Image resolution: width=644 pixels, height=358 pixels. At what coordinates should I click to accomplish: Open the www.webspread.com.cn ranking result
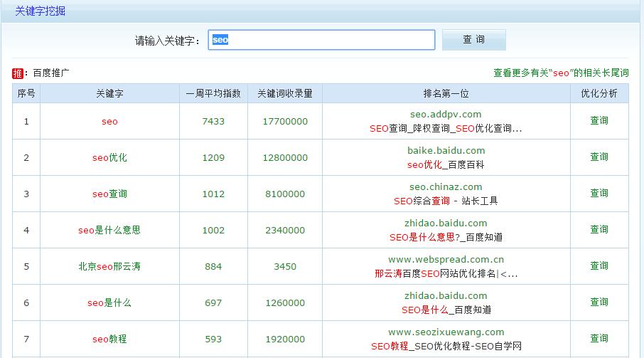[x=446, y=260]
